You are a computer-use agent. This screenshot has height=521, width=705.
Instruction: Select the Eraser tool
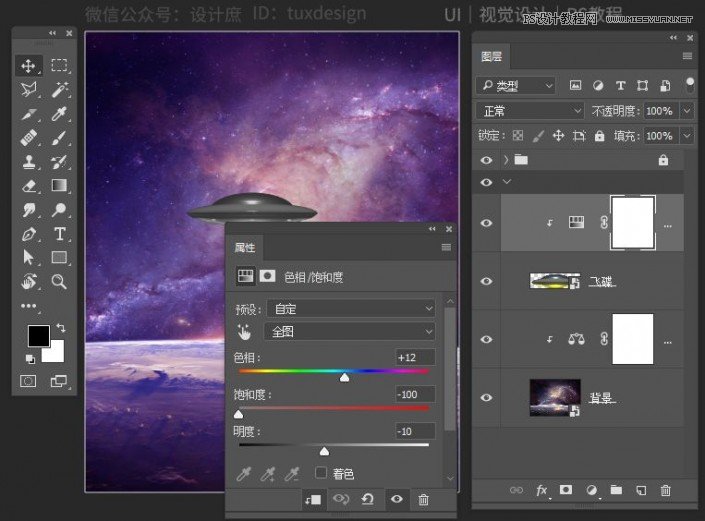tap(28, 185)
